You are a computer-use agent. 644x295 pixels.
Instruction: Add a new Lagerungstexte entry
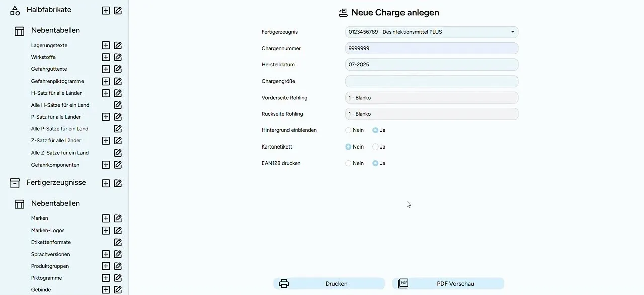coord(106,45)
